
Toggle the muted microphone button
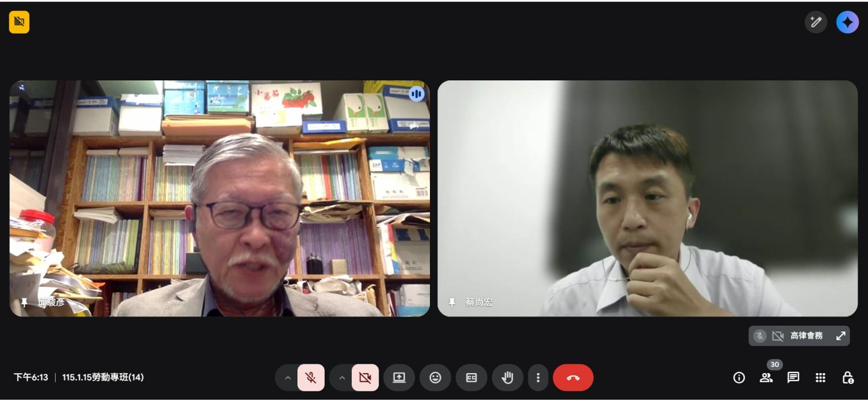coord(311,378)
